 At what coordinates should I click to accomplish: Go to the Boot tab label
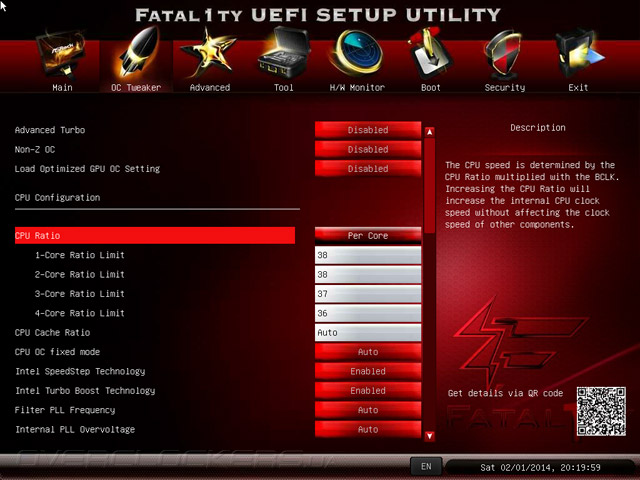[x=431, y=87]
